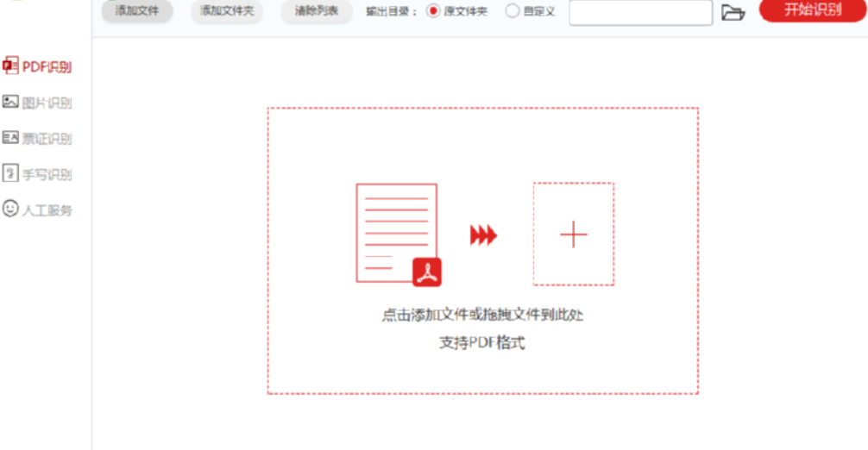Open the 图片识别 image recognition icon
The width and height of the screenshot is (868, 450).
[10, 103]
